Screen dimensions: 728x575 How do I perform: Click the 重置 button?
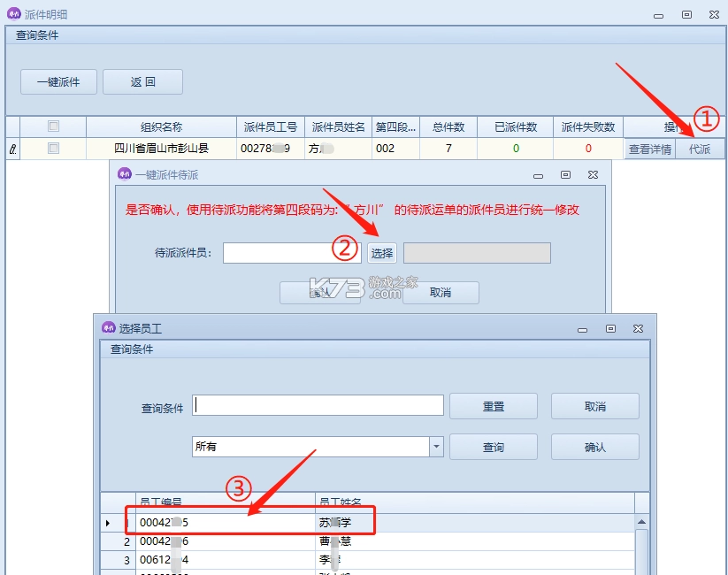494,405
